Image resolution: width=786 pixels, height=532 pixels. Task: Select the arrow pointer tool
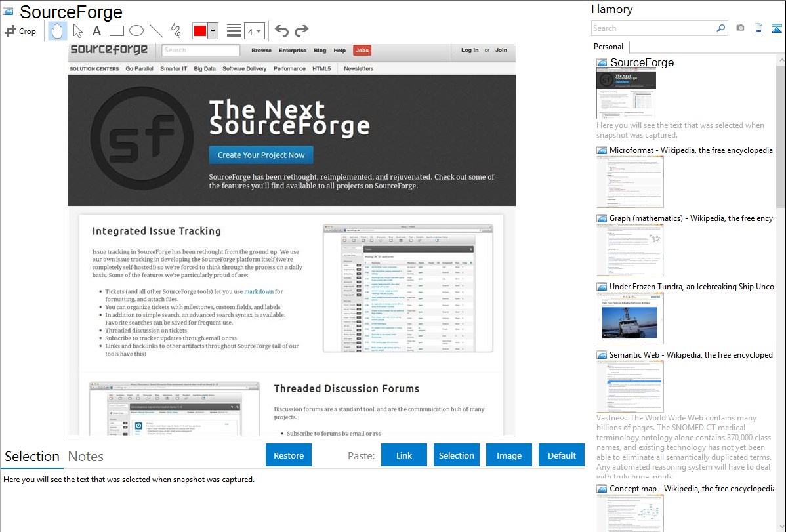pyautogui.click(x=77, y=31)
